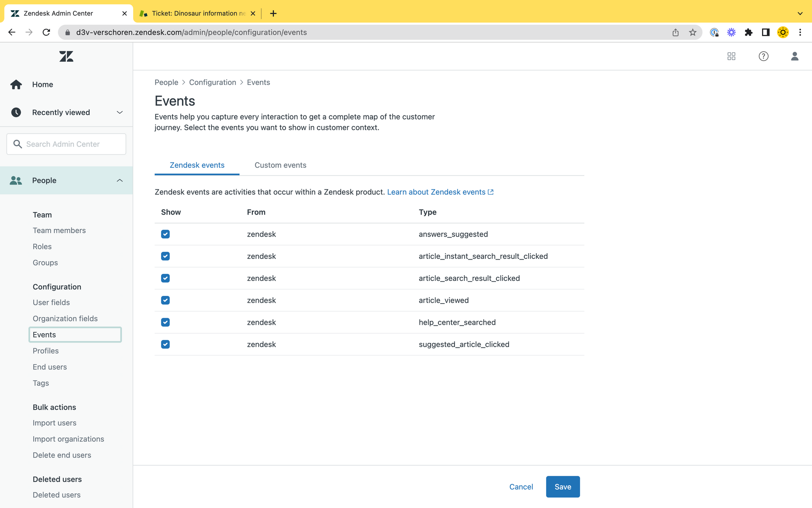The image size is (812, 508).
Task: Expand the Recently viewed chevron
Action: click(119, 113)
